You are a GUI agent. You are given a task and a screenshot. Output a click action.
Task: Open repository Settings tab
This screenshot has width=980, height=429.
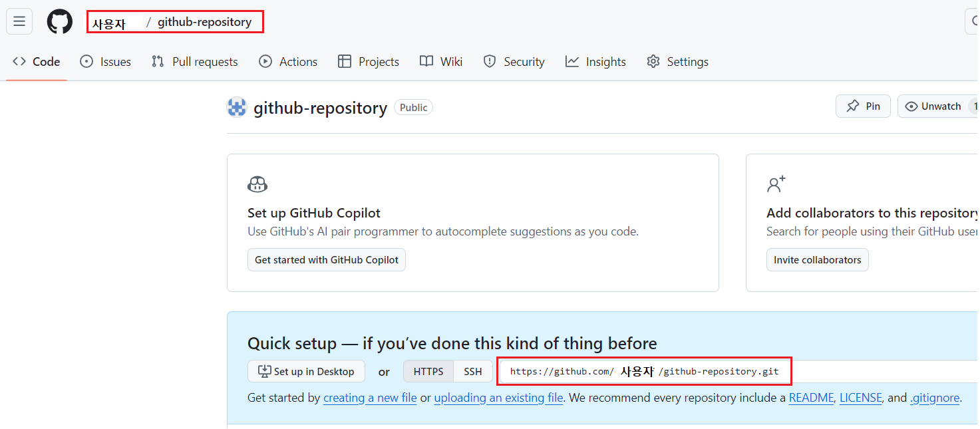coord(677,62)
